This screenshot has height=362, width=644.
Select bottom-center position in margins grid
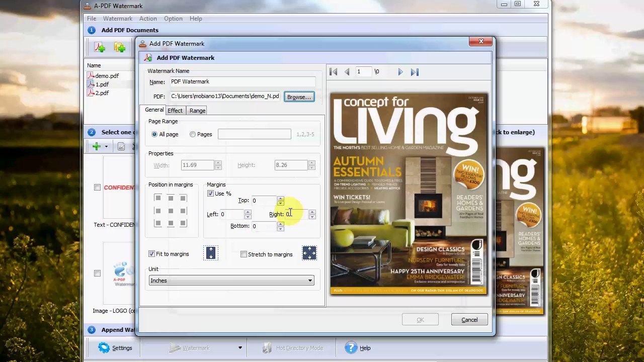171,223
